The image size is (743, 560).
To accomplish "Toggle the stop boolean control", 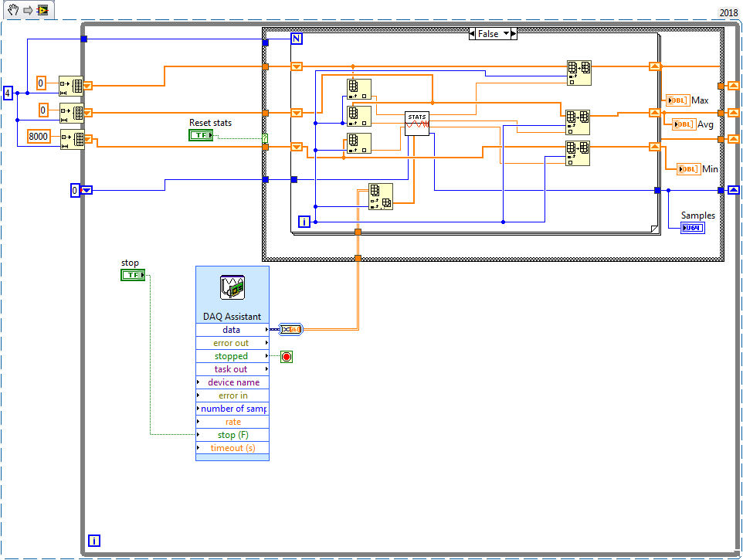I will (133, 275).
